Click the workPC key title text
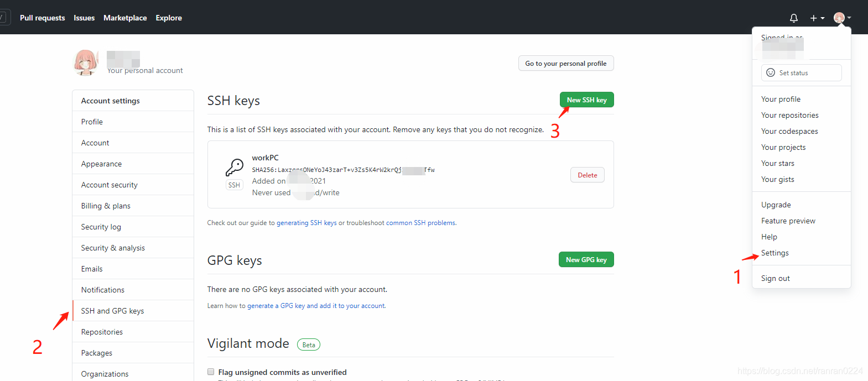The height and width of the screenshot is (381, 868). point(266,158)
